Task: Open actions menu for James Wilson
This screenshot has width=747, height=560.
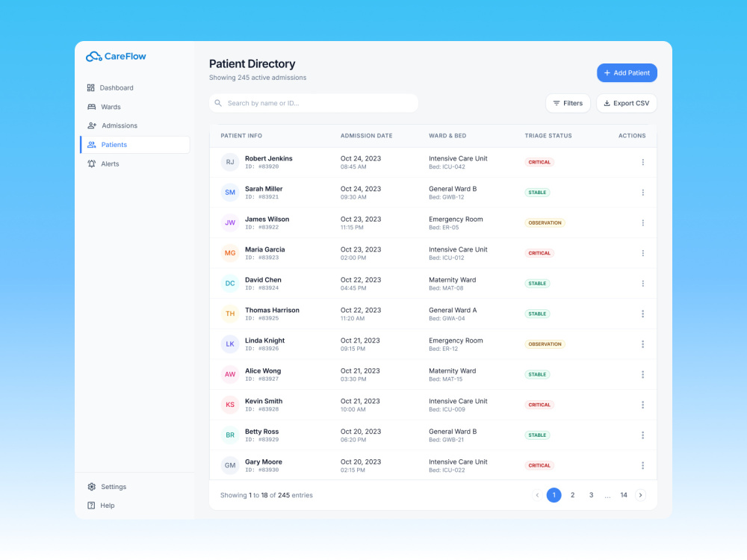Action: [642, 223]
